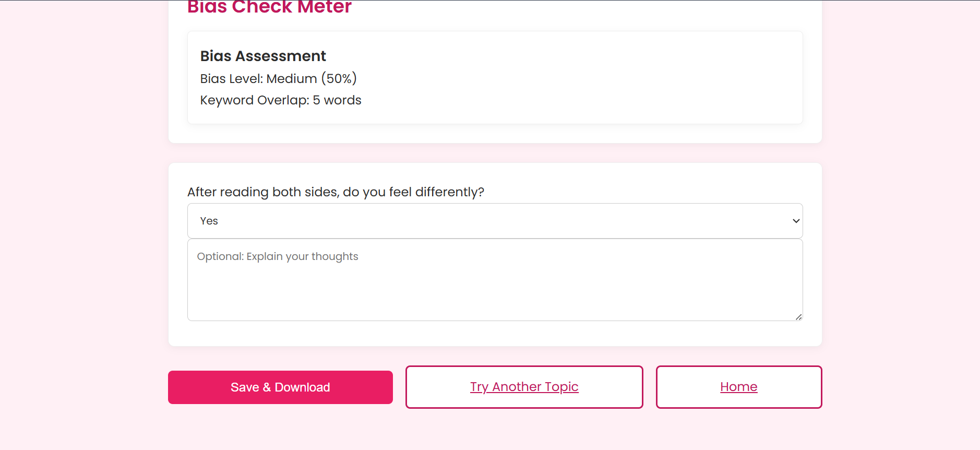980x450 pixels.
Task: Click the Keyword Overlap label
Action: tap(254, 100)
